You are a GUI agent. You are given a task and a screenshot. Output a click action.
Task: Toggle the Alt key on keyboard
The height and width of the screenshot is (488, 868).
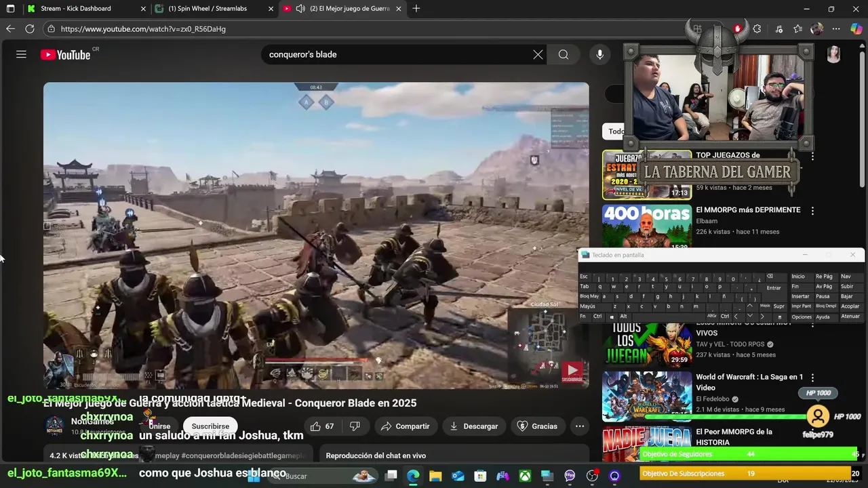623,317
